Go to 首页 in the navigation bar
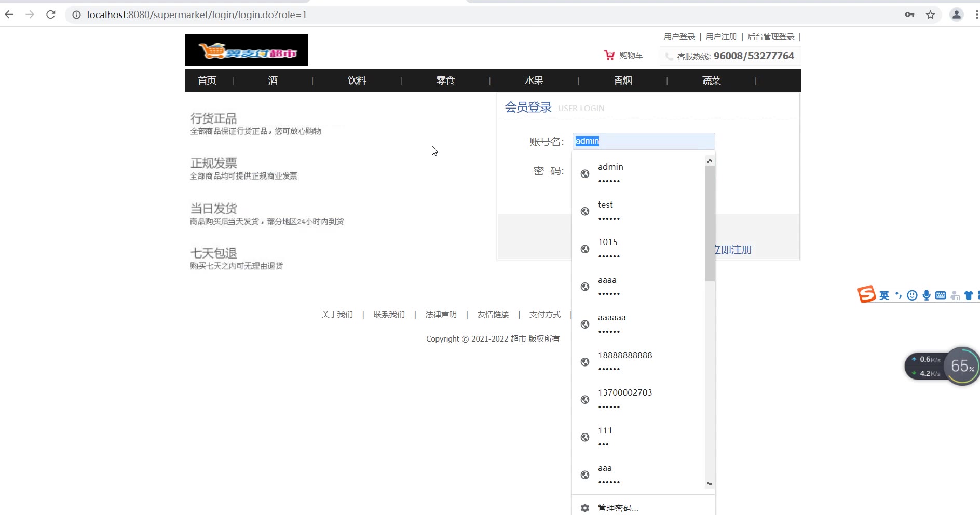The image size is (980, 515). tap(207, 80)
